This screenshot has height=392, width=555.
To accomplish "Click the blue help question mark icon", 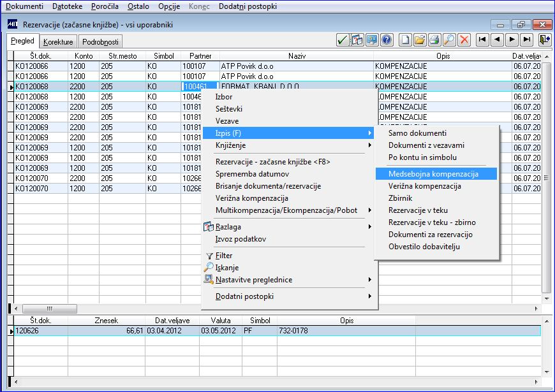I will [387, 40].
